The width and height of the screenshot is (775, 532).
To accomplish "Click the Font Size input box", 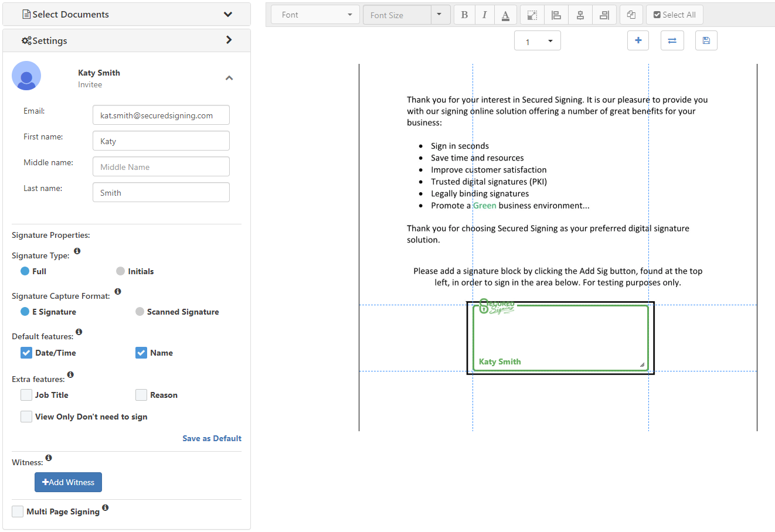I will coord(397,15).
